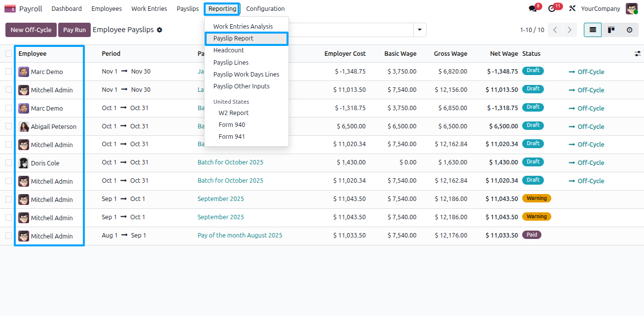Check the Mitchell Admin August row checkbox
This screenshot has width=644, height=316.
tap(8, 236)
